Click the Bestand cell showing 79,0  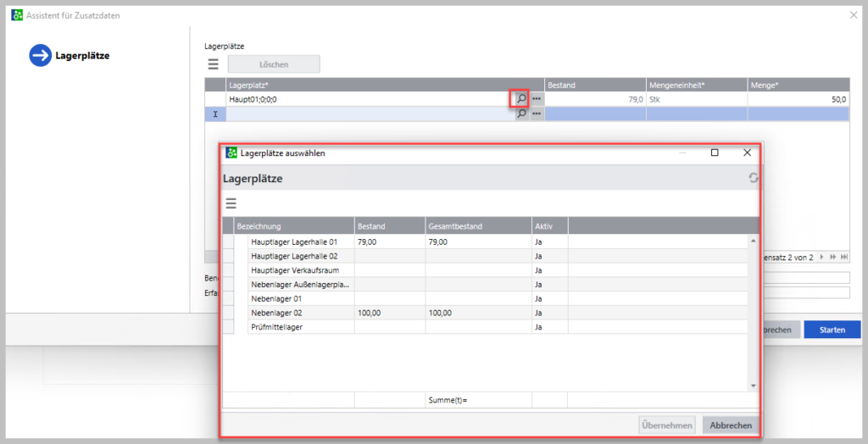[596, 99]
